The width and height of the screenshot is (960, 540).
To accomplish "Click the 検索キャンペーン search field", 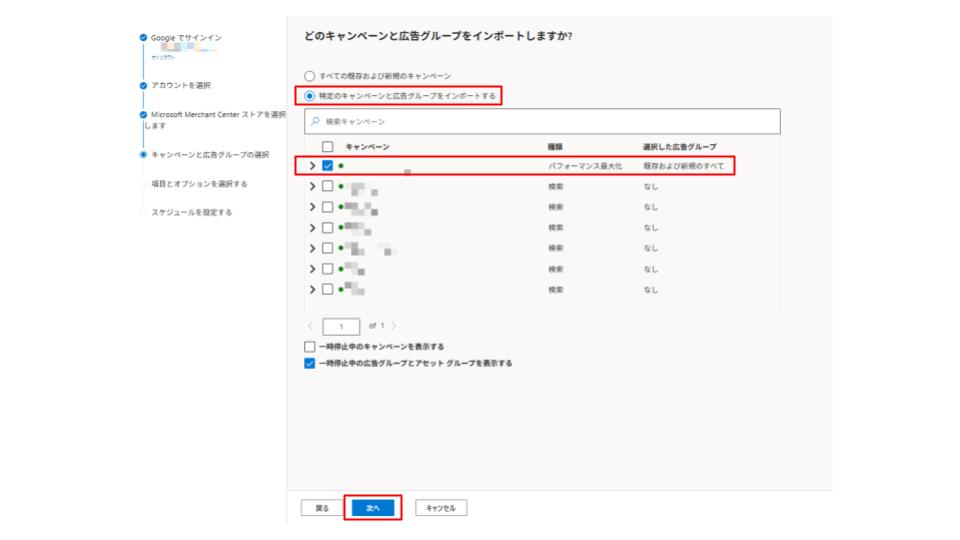I will point(545,122).
